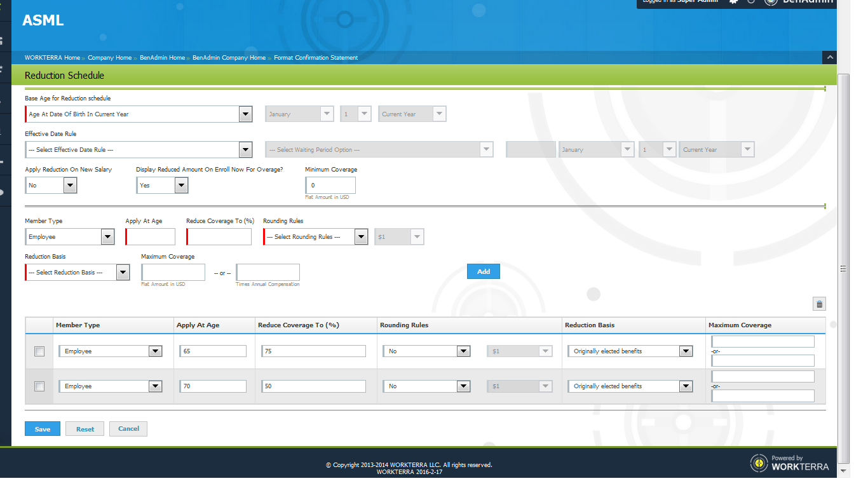Check the checkbox for the age 65 row
The image size is (868, 488).
[39, 351]
